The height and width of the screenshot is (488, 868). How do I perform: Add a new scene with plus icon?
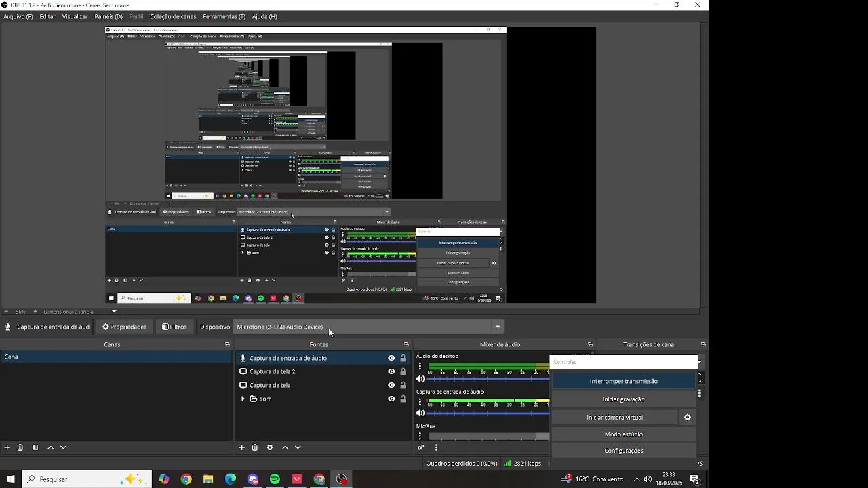pos(7,447)
